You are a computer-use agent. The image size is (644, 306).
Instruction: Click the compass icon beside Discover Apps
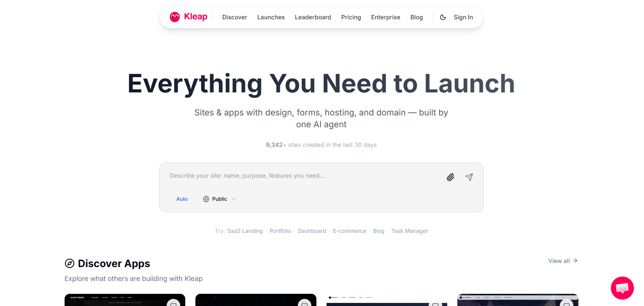click(x=69, y=263)
